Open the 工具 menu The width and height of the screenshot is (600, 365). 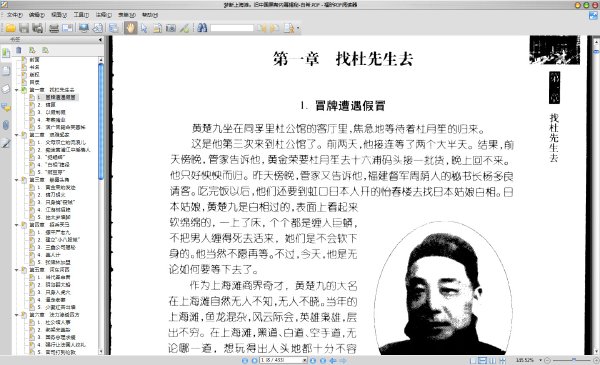(81, 15)
